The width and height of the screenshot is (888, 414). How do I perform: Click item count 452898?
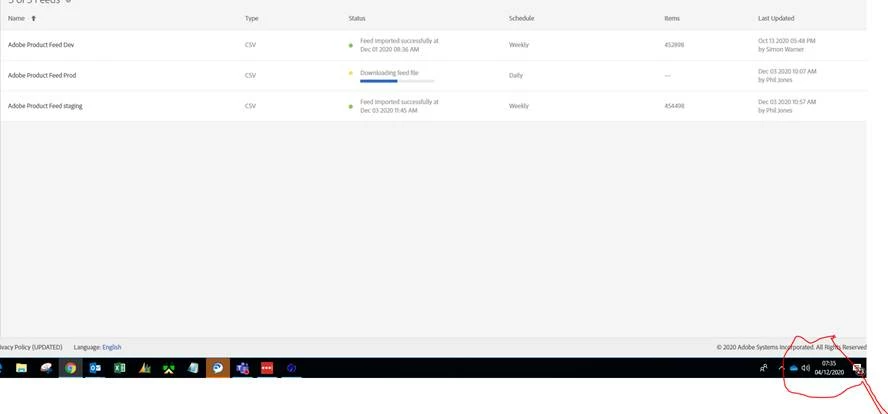click(x=674, y=45)
